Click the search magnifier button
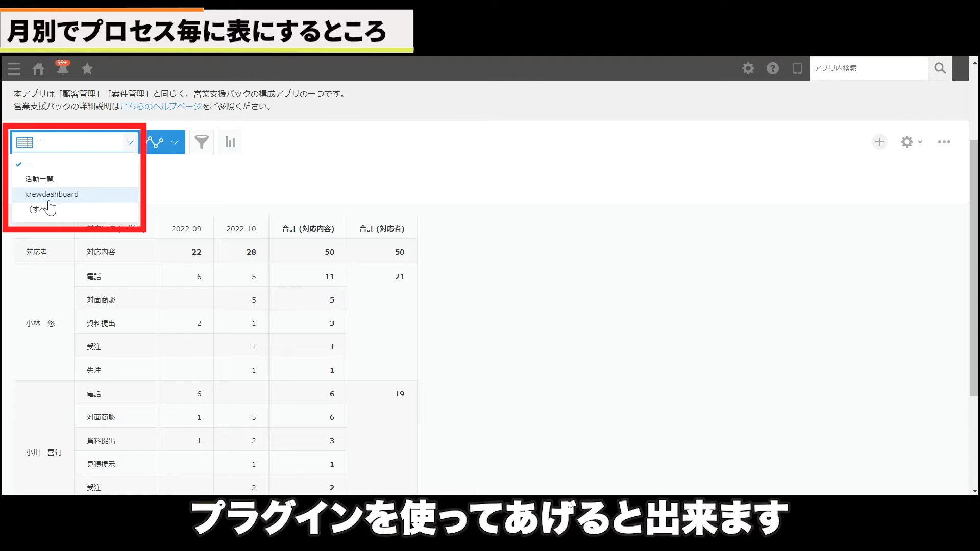 (940, 68)
